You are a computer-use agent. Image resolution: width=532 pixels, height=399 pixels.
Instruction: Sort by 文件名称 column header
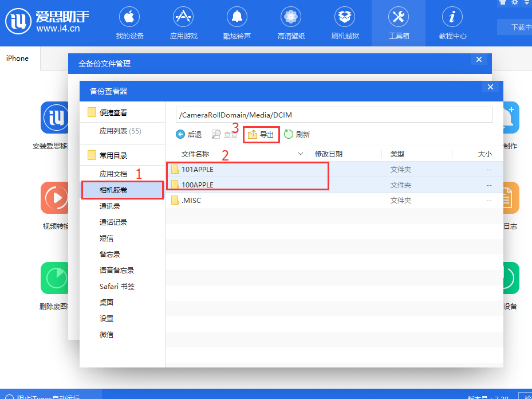pyautogui.click(x=195, y=154)
